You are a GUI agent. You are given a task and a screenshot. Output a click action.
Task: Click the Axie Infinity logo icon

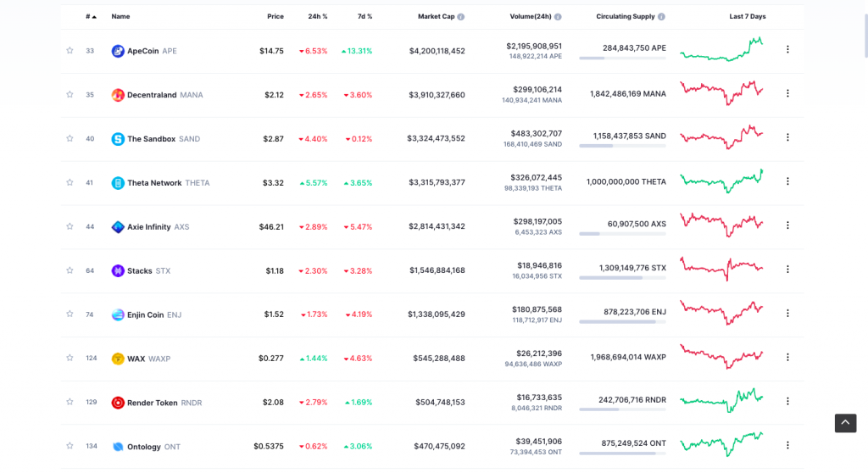coord(118,226)
